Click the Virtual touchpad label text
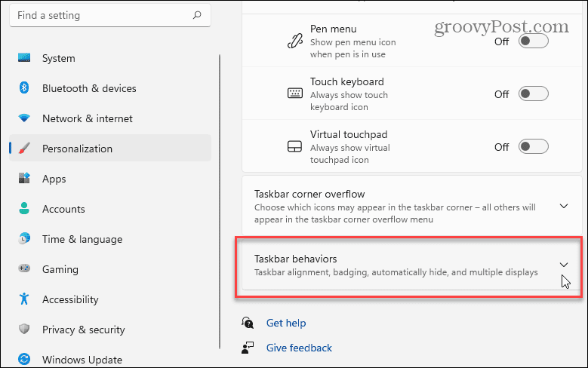The height and width of the screenshot is (368, 588). pos(349,134)
